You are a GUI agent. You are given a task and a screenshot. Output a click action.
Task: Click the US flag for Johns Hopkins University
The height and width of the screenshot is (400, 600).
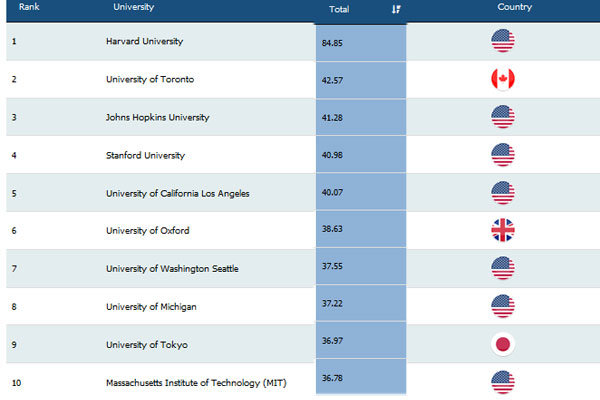click(x=503, y=117)
